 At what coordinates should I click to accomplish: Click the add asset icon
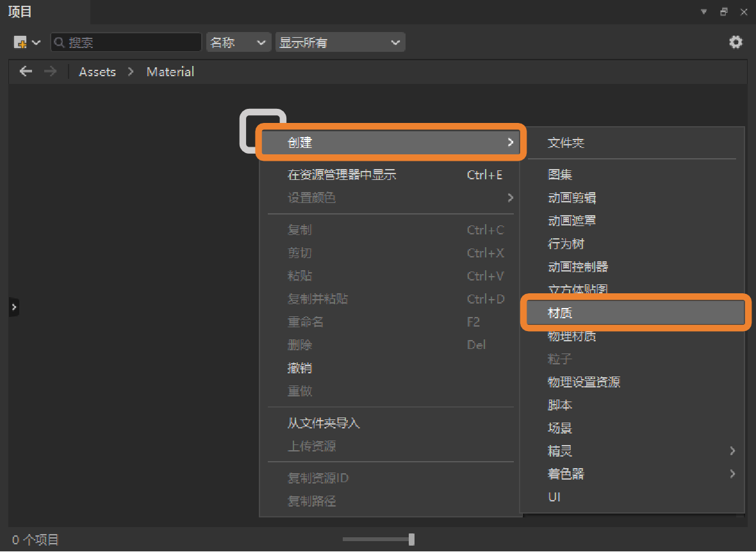21,43
